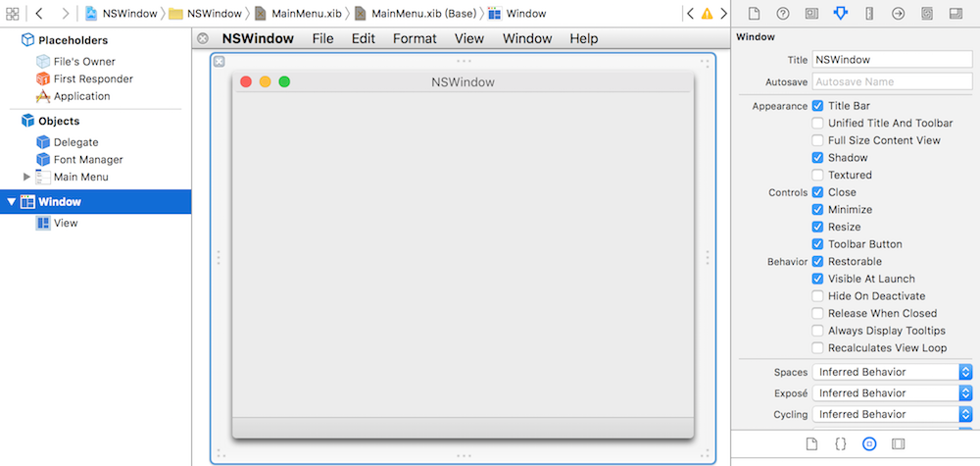The height and width of the screenshot is (466, 980).
Task: Enable Always Display Tooltips
Action: click(817, 331)
